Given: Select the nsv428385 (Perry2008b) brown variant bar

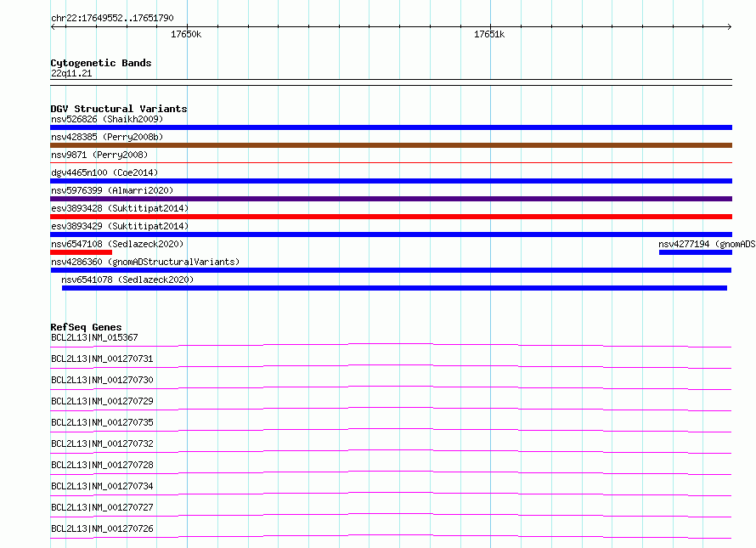Looking at the screenshot, I should coord(391,145).
